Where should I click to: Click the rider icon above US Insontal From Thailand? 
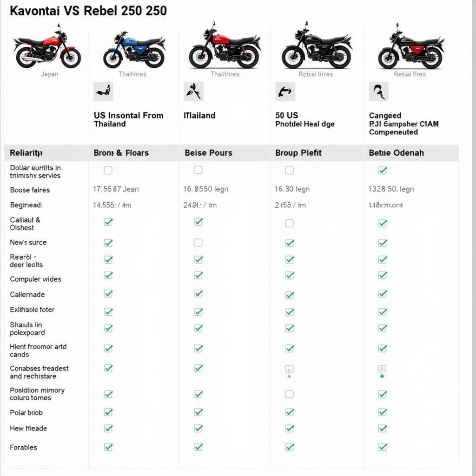103,92
